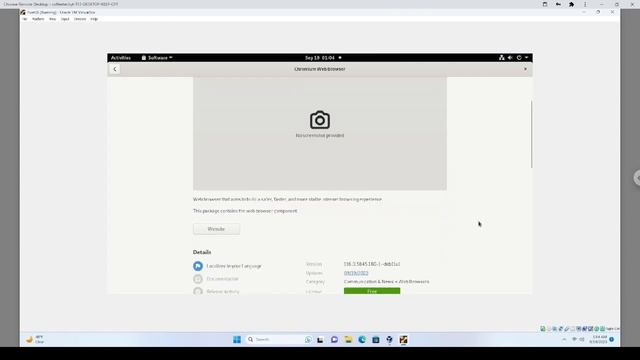This screenshot has height=360, width=640.
Task: Open Microsoft Edge from the taskbar
Action: [362, 340]
